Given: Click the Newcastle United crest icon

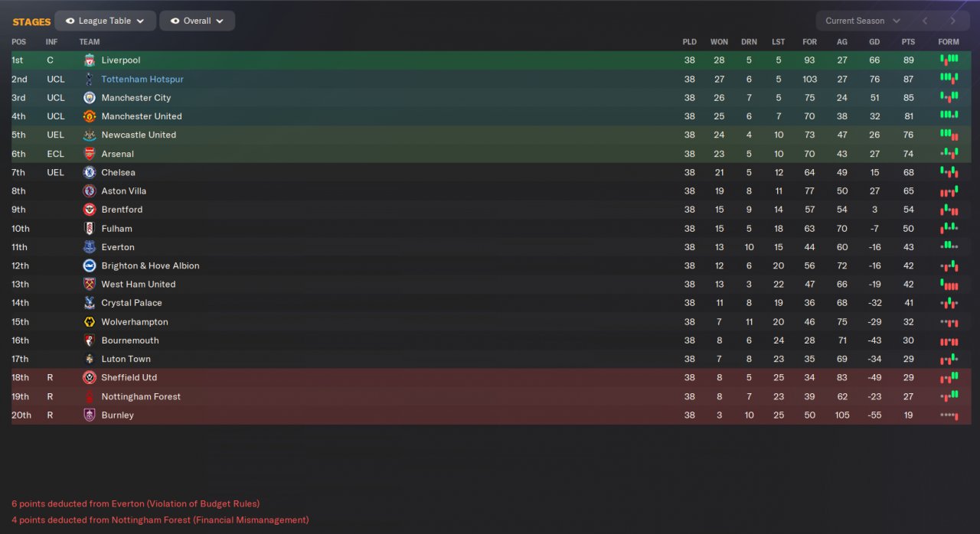Looking at the screenshot, I should pyautogui.click(x=90, y=135).
